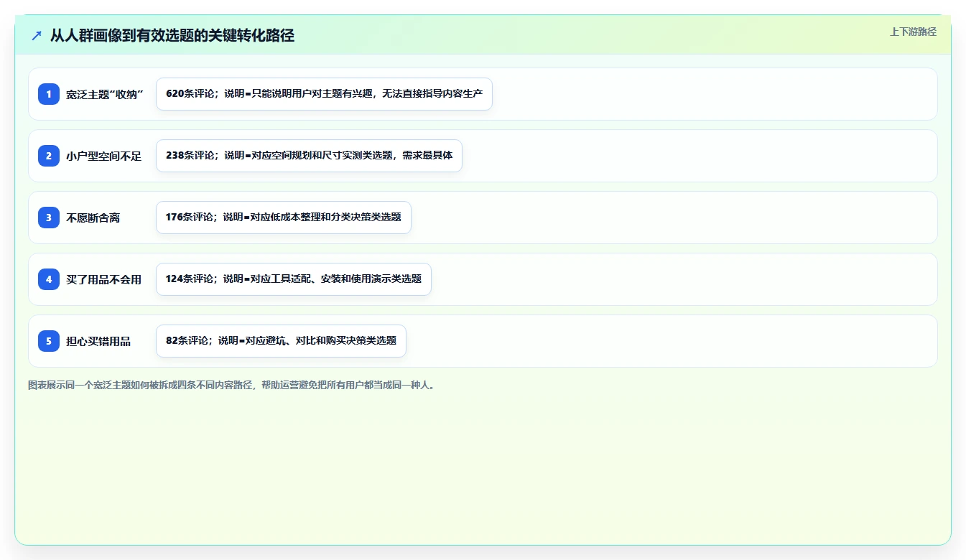Select the 买了用品不会用 label

(104, 280)
